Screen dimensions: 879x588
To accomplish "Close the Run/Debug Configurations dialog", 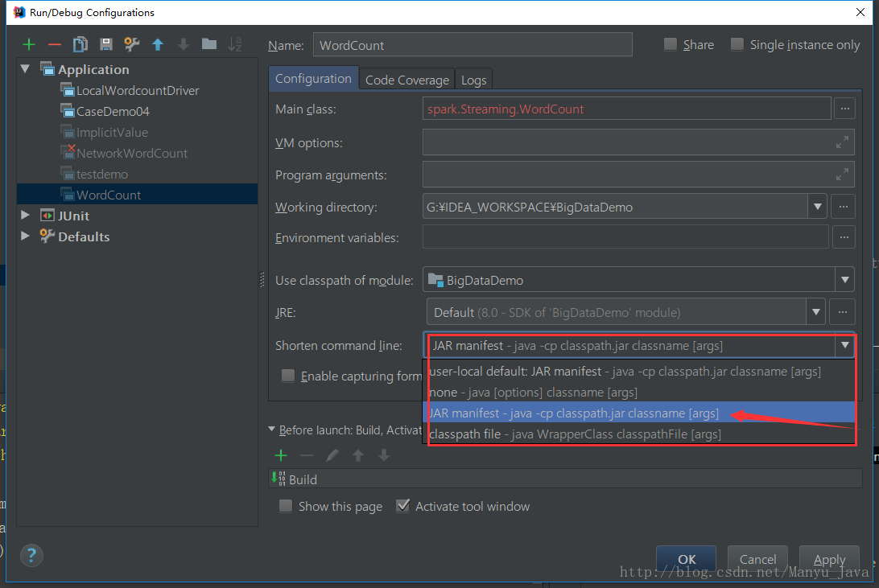I will click(x=860, y=12).
